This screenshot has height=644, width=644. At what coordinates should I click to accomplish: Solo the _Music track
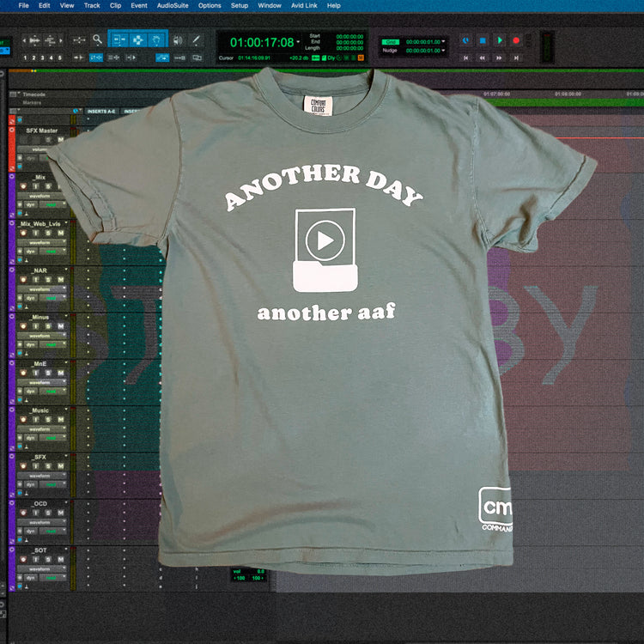coord(48,420)
